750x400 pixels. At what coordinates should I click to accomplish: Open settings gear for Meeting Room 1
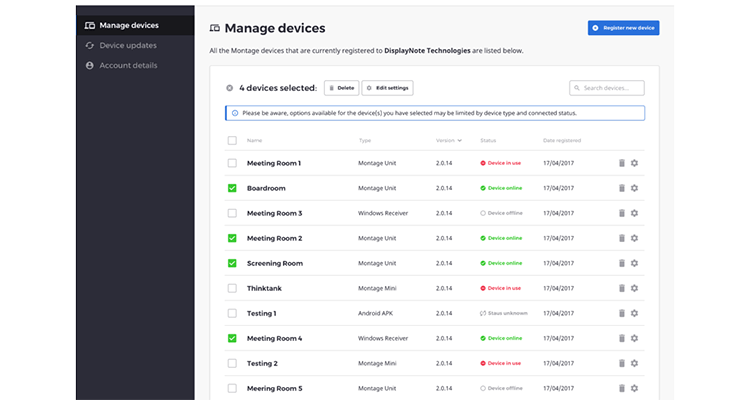pyautogui.click(x=634, y=163)
